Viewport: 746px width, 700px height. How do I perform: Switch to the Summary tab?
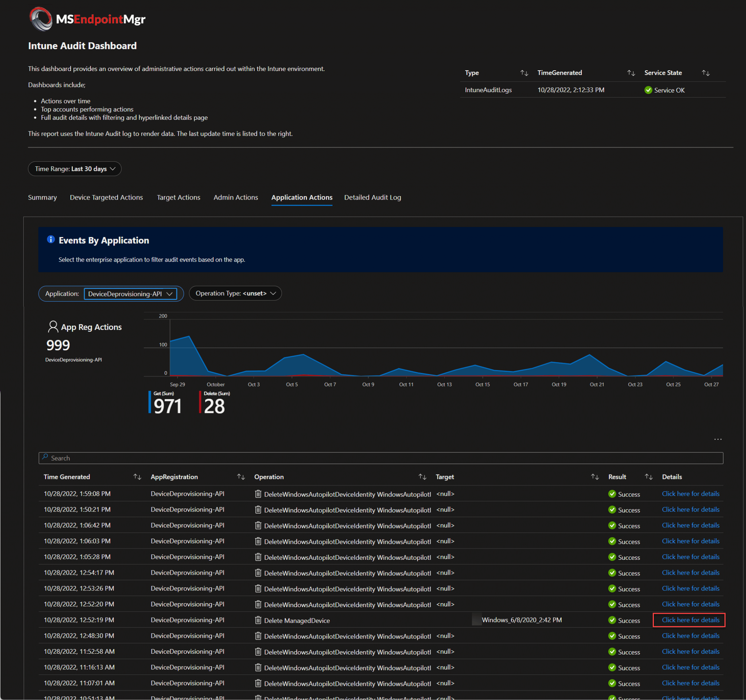pyautogui.click(x=42, y=197)
